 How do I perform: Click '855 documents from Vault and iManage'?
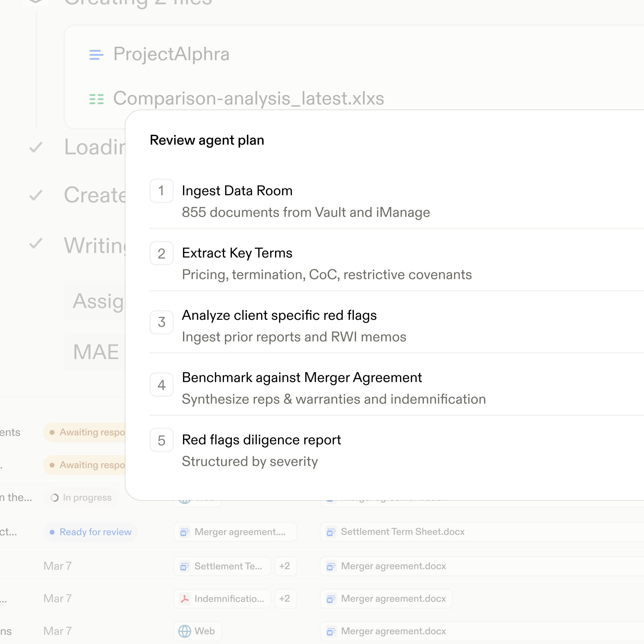[x=306, y=213]
